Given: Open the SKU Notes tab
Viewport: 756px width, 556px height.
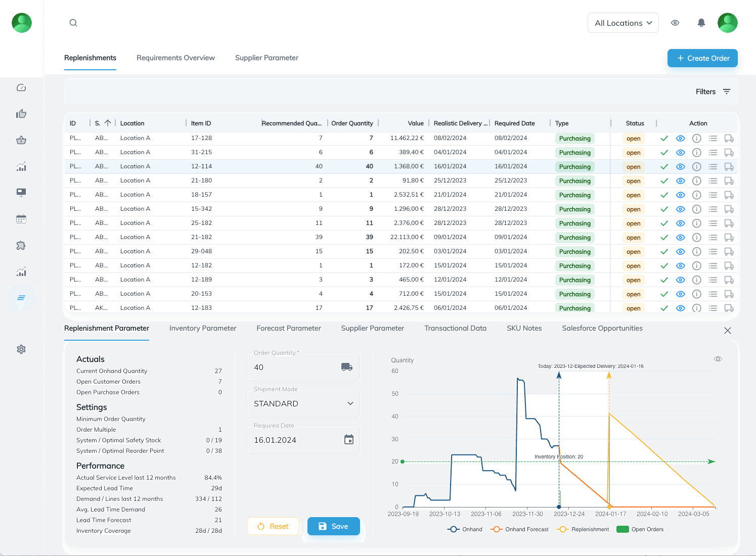Looking at the screenshot, I should [524, 328].
